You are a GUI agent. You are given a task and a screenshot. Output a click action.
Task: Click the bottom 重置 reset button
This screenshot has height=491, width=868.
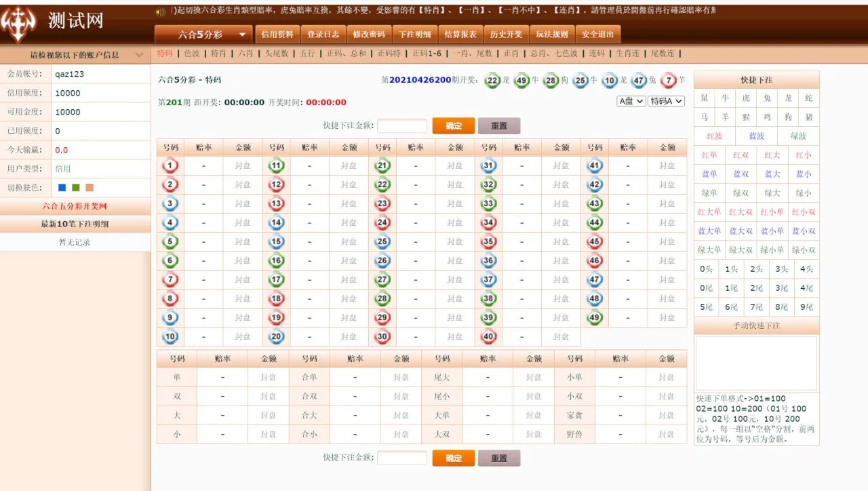(x=498, y=458)
